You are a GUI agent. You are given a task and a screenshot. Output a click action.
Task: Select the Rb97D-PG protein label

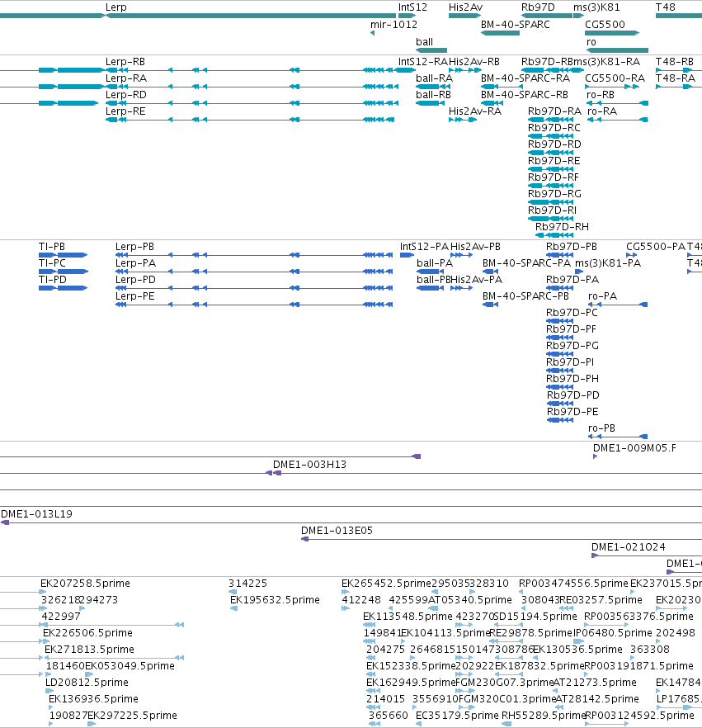tap(572, 346)
